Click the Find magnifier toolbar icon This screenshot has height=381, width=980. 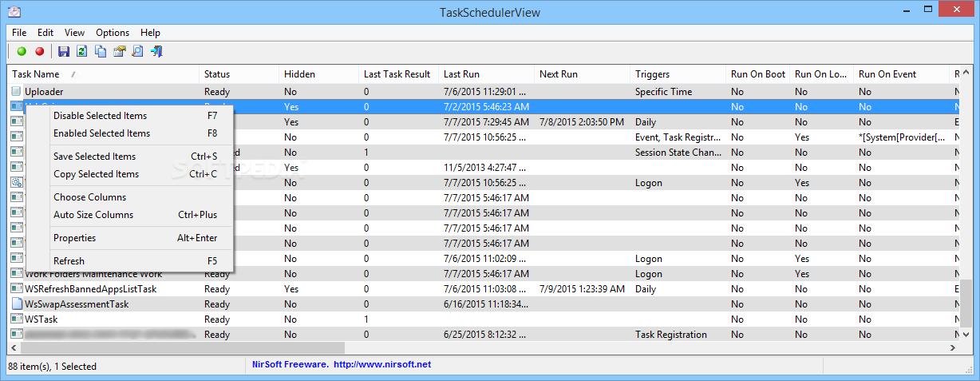point(137,52)
